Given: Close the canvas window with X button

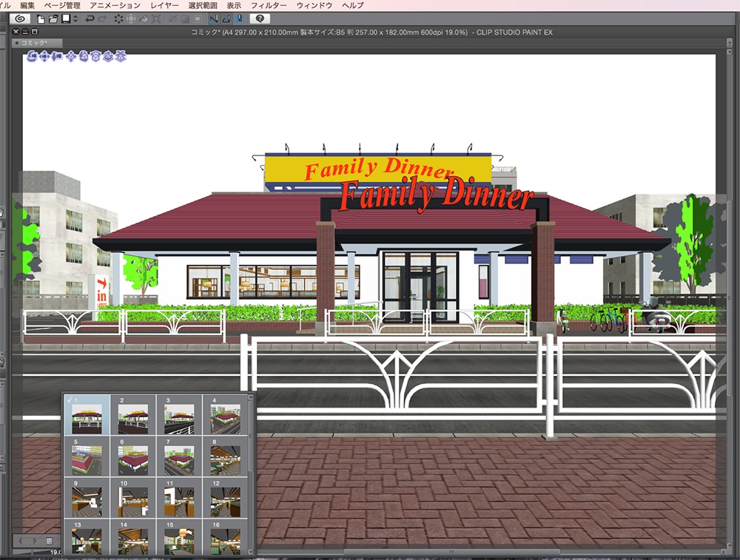Looking at the screenshot, I should click(16, 32).
